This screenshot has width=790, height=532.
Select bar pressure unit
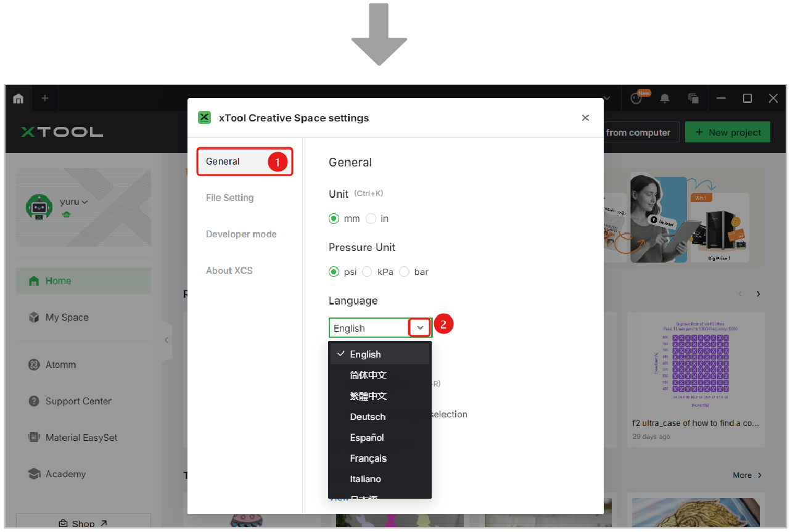tap(404, 271)
